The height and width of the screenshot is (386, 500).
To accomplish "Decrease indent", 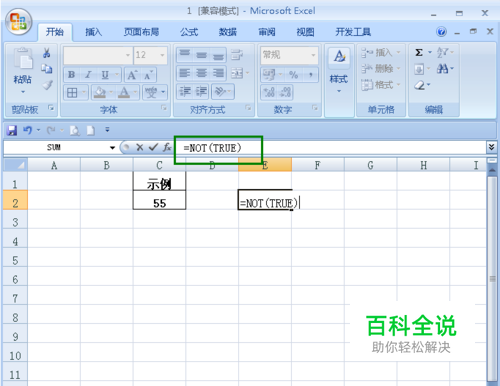I will [184, 91].
